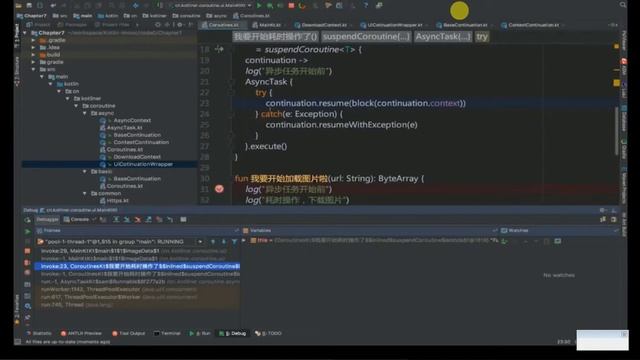Expand the build folder in project tree
The height and width of the screenshot is (360, 640).
pos(33,55)
